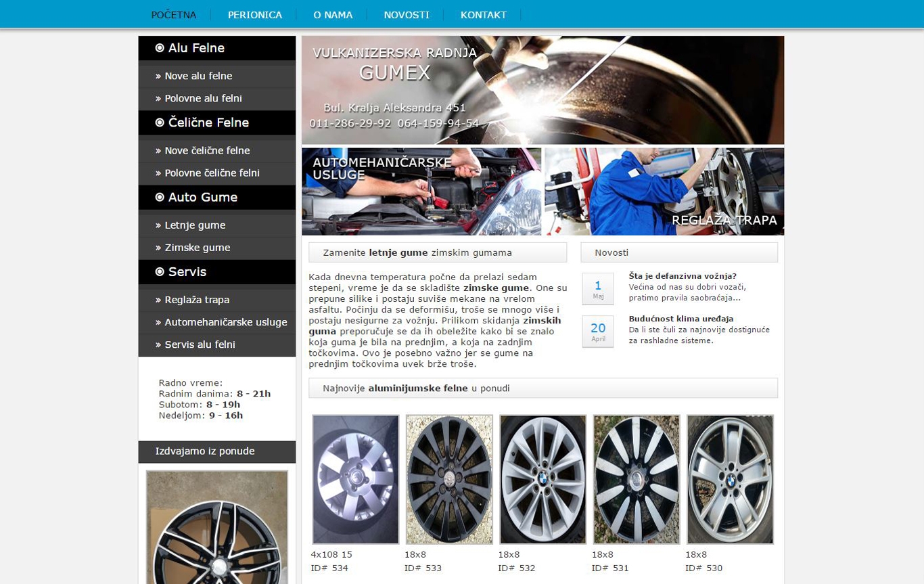Viewport: 924px width, 584px height.
Task: Click the 'ID# 530' label
Action: click(x=703, y=568)
